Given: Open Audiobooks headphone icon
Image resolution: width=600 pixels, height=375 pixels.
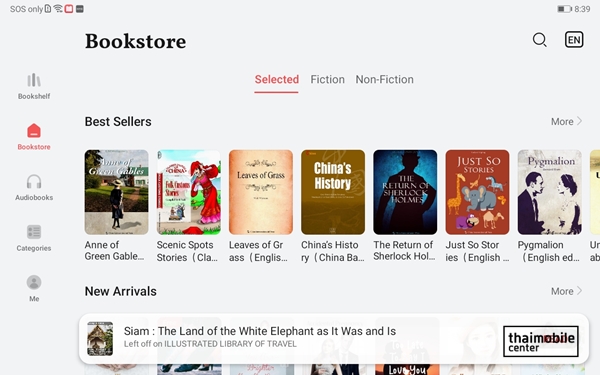Looking at the screenshot, I should coord(34,181).
